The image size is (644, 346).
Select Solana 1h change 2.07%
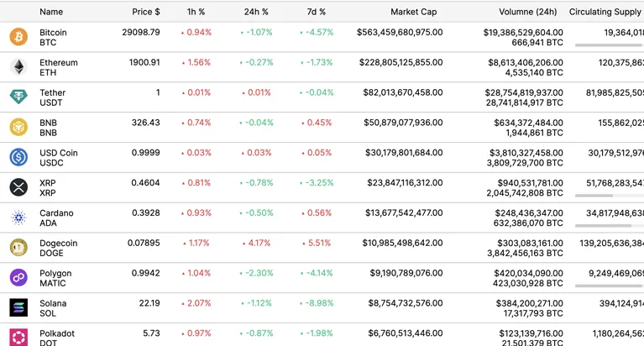pyautogui.click(x=199, y=303)
